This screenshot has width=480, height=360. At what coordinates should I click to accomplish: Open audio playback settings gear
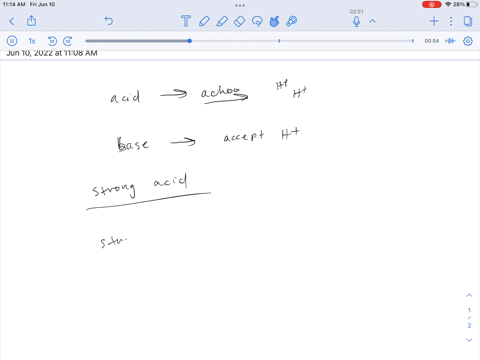click(x=468, y=41)
